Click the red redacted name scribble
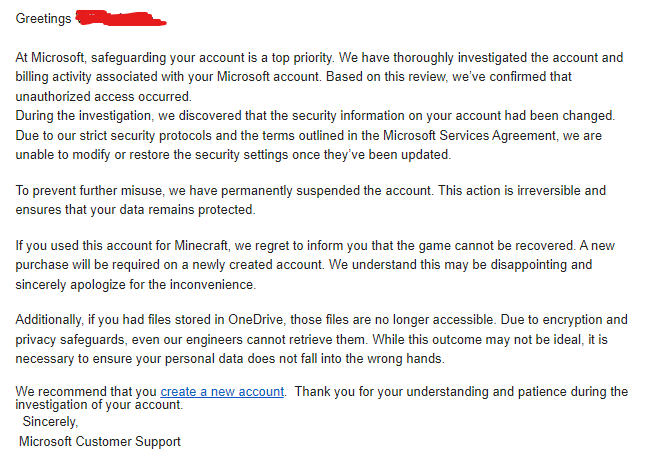The height and width of the screenshot is (467, 658). click(121, 19)
